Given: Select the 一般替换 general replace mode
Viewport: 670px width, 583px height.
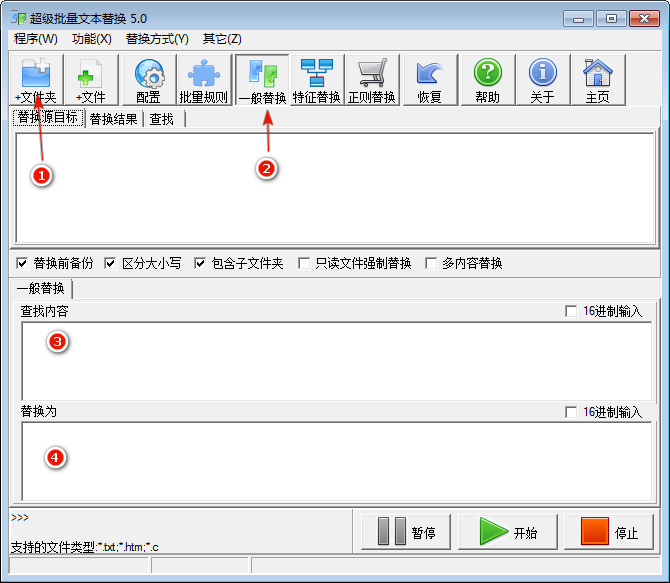Looking at the screenshot, I should pyautogui.click(x=262, y=79).
